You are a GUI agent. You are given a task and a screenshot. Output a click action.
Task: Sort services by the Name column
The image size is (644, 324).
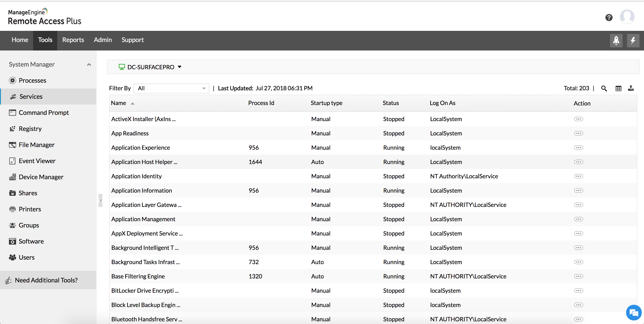119,103
